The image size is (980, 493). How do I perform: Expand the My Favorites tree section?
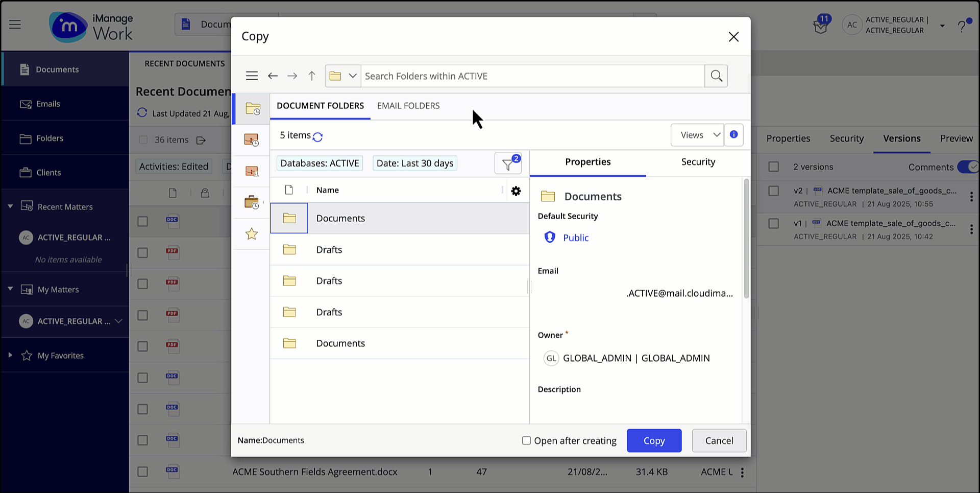click(10, 355)
